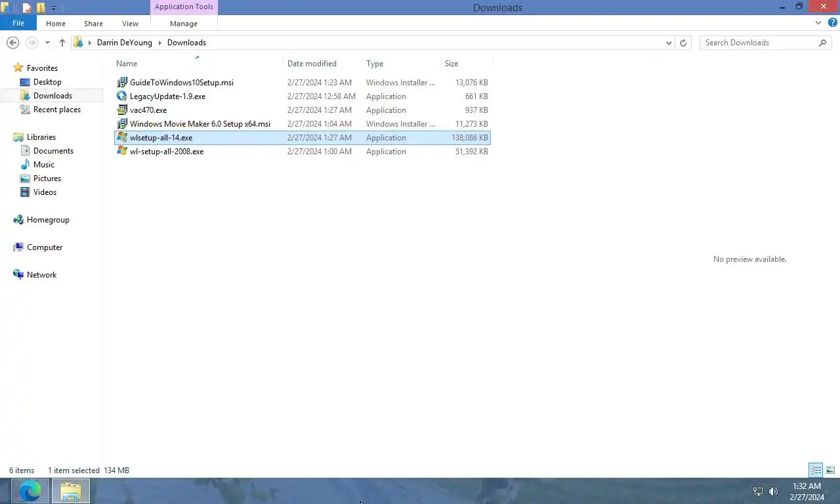840x504 pixels.
Task: Open the Pictures library
Action: coord(47,178)
